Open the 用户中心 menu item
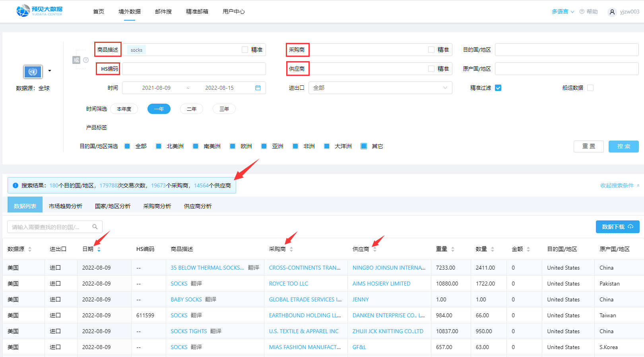 (234, 12)
